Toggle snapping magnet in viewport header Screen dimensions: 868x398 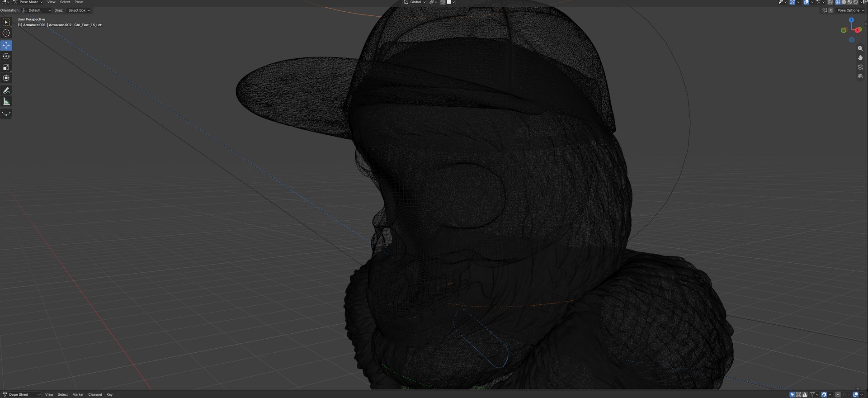pos(443,2)
